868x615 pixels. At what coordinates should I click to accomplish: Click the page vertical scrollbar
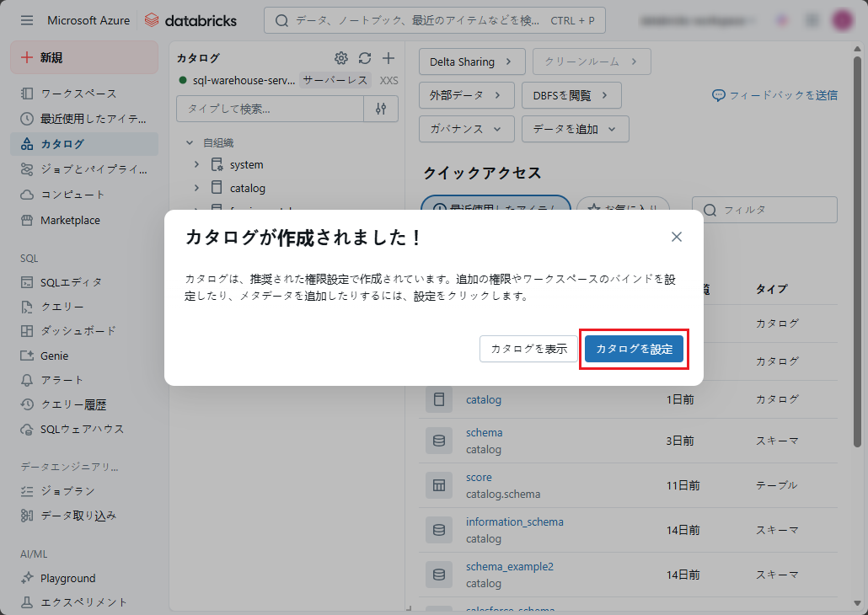click(x=858, y=252)
